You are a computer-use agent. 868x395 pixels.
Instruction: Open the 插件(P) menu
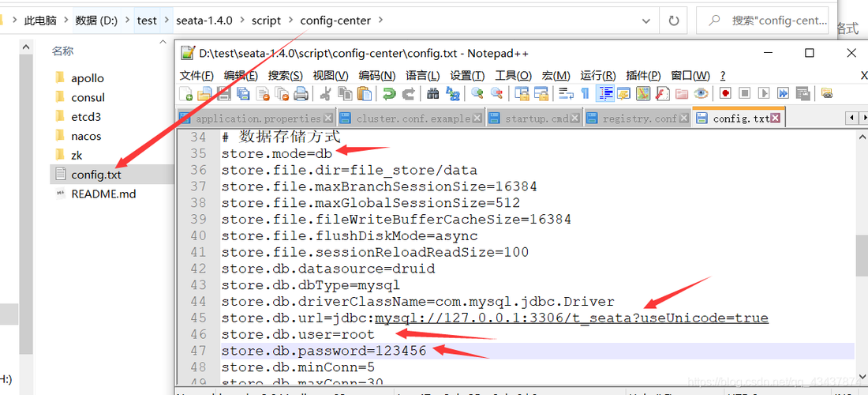pyautogui.click(x=643, y=75)
